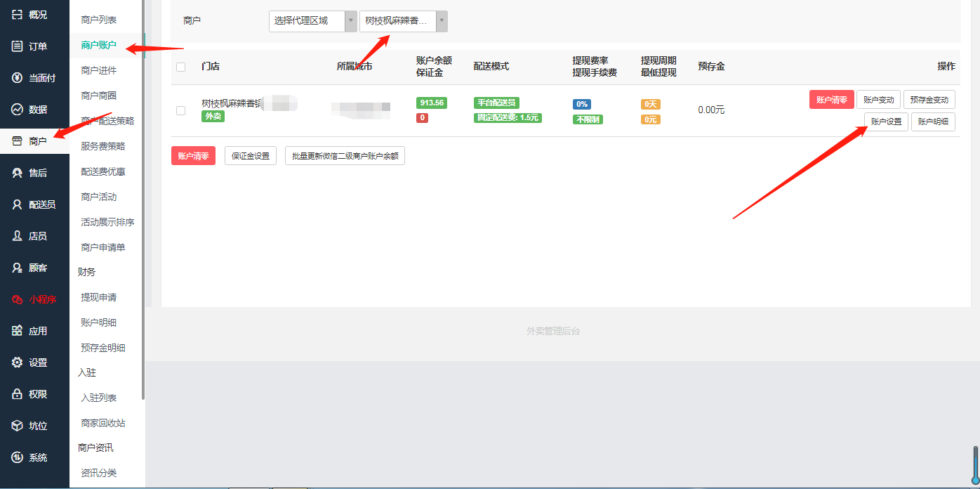
Task: Click the 数据 chart icon
Action: 18,110
